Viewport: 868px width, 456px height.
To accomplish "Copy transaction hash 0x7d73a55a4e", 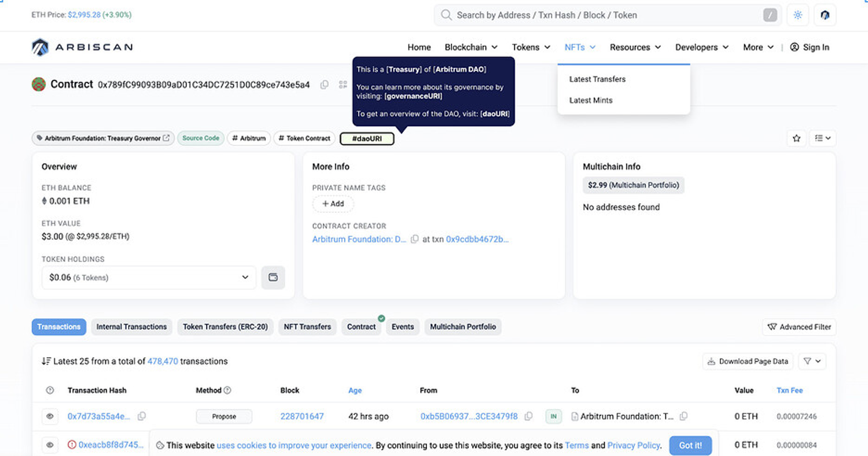I will click(x=142, y=416).
